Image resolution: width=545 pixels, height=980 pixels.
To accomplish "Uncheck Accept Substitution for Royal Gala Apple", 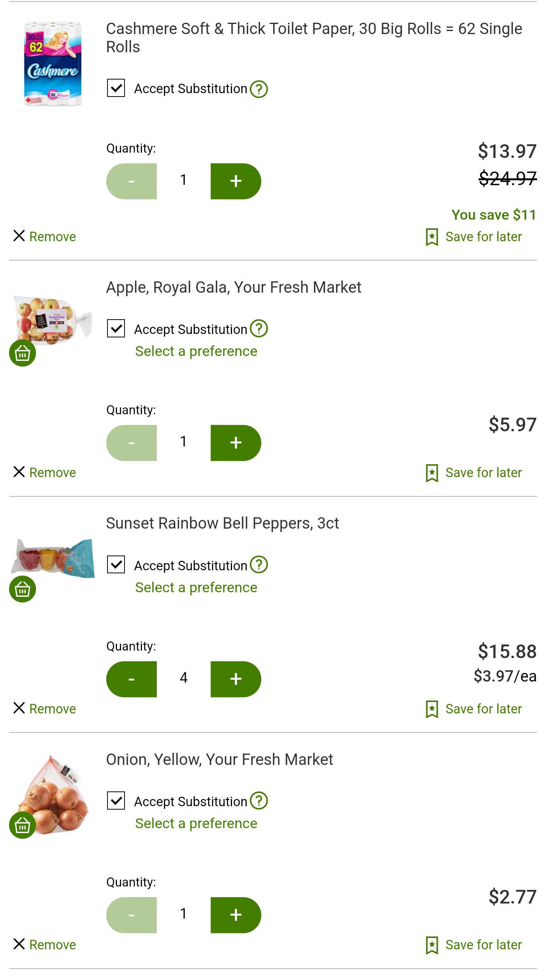I will tap(116, 328).
